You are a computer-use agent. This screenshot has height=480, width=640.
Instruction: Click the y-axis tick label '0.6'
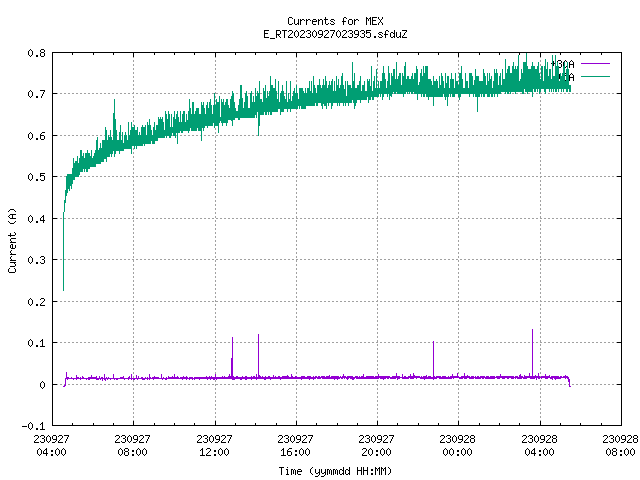click(x=36, y=136)
